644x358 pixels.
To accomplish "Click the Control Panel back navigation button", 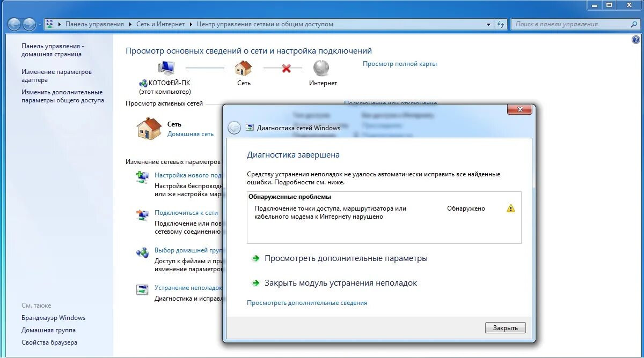I will click(14, 24).
